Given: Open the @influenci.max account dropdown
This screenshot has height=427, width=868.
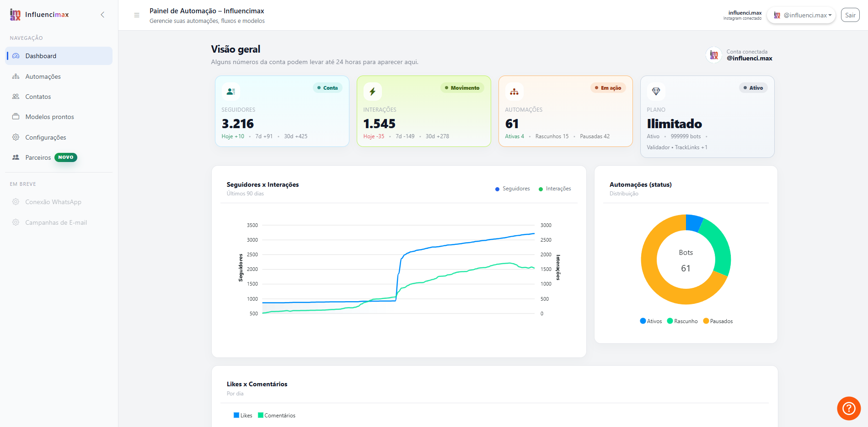Looking at the screenshot, I should 802,15.
